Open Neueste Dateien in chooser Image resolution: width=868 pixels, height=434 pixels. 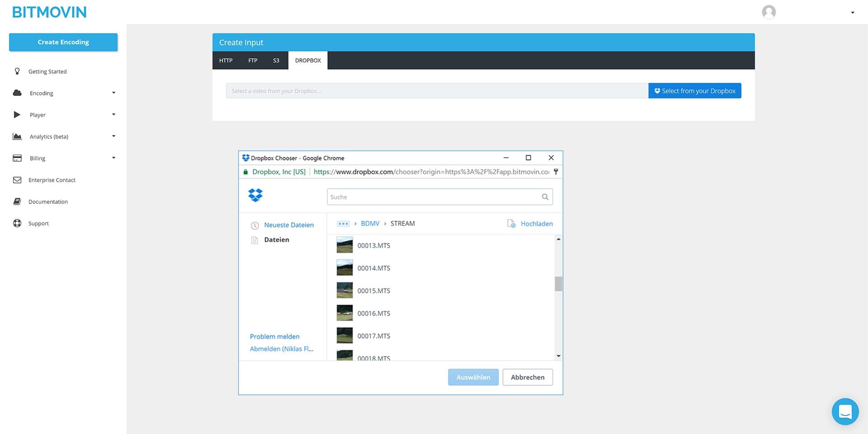point(289,225)
